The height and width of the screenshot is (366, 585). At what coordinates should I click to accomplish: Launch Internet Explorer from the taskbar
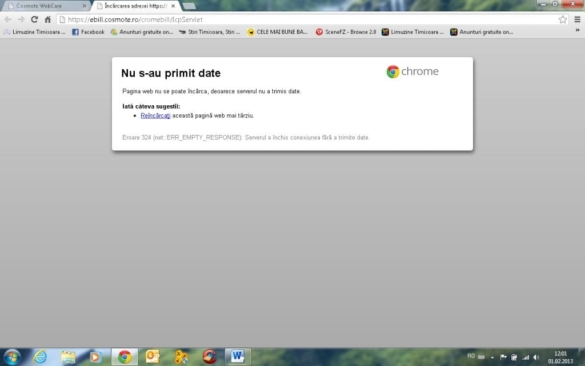coord(40,357)
